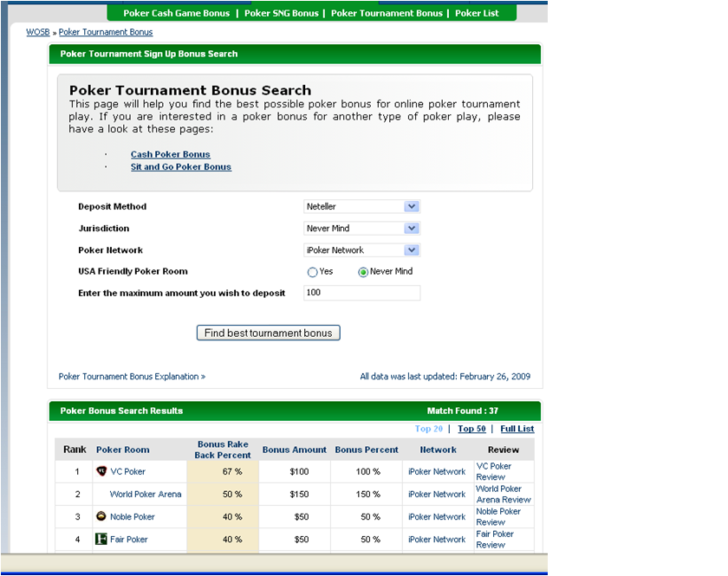Open the Sit and Go Poker Bonus link

click(x=181, y=166)
